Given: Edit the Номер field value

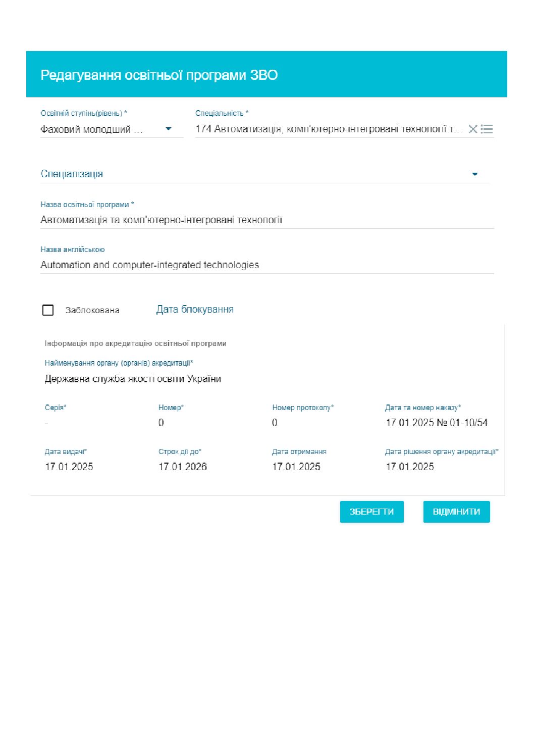Looking at the screenshot, I should click(x=202, y=423).
